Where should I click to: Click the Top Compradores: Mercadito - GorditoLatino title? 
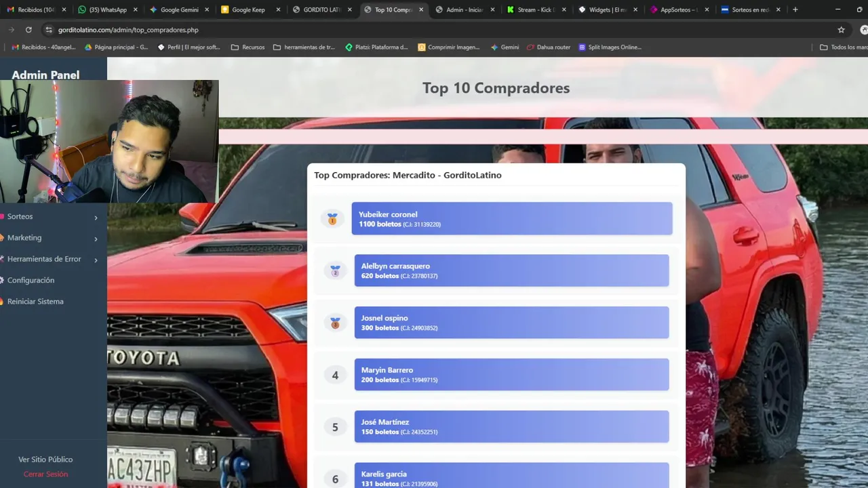coord(408,175)
